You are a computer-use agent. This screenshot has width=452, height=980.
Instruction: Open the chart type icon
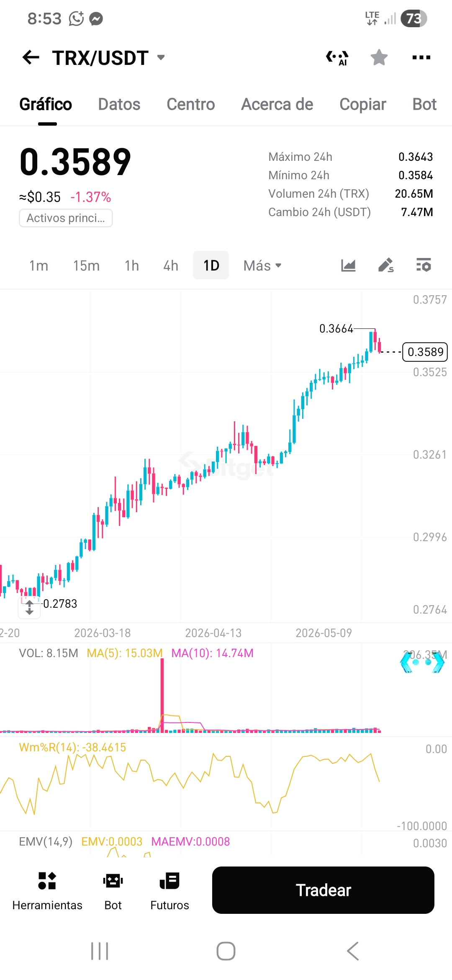348,266
